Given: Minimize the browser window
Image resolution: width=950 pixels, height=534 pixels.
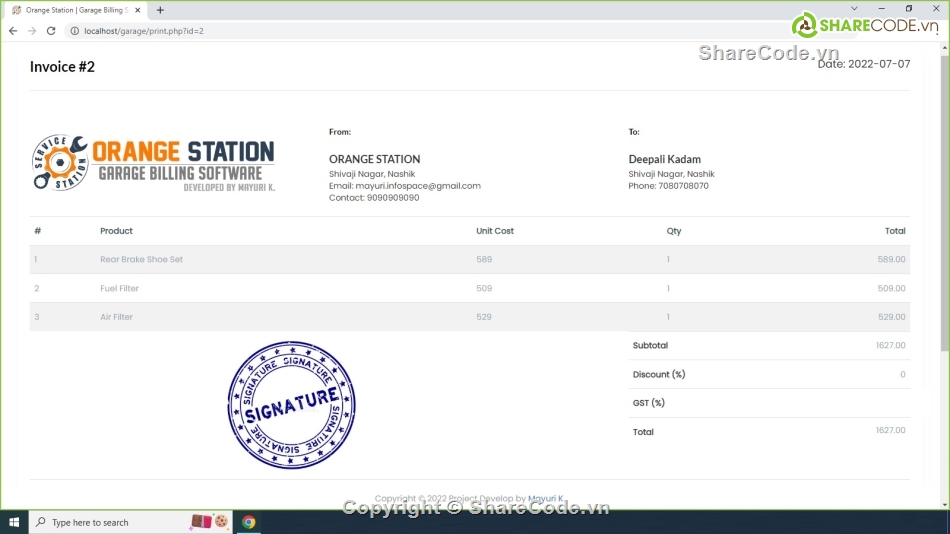Looking at the screenshot, I should point(882,8).
